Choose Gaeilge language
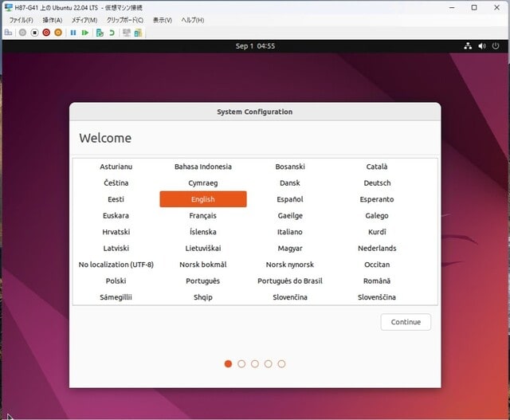Screen dimensions: 510x420 [290, 216]
